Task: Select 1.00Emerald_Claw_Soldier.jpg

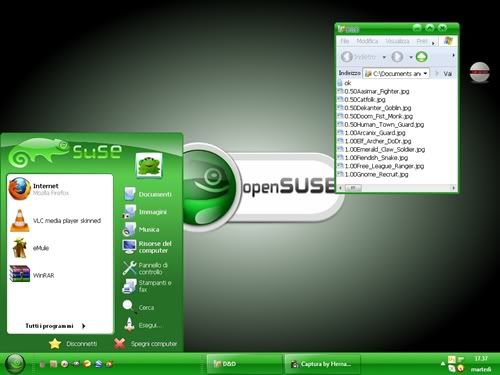Action: coord(381,150)
